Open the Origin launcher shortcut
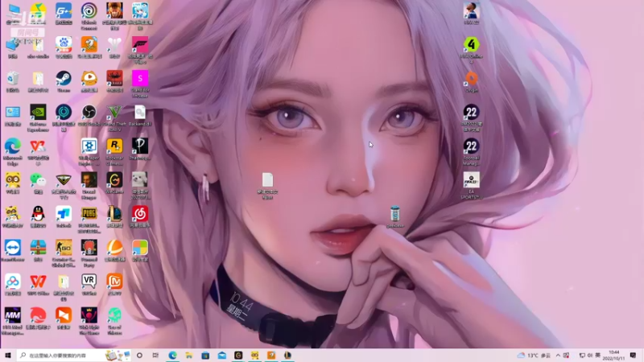The width and height of the screenshot is (644, 362). 472,81
